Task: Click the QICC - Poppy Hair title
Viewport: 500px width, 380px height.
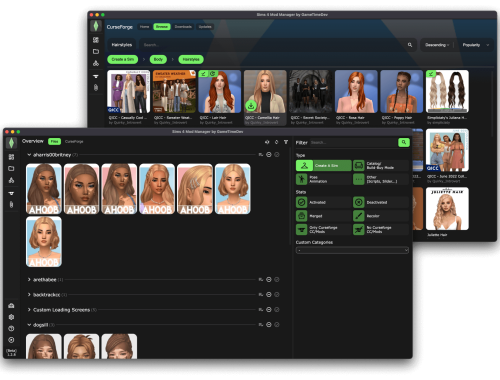Action: click(x=397, y=118)
